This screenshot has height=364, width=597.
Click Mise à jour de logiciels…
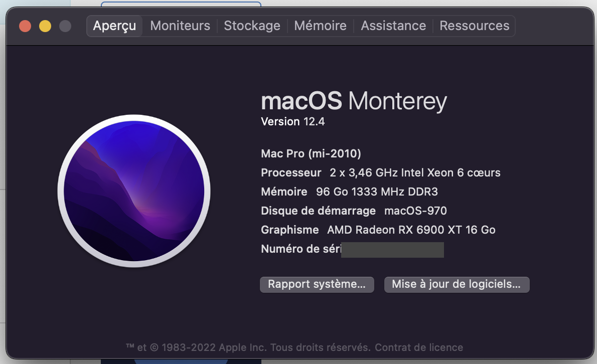pos(457,284)
